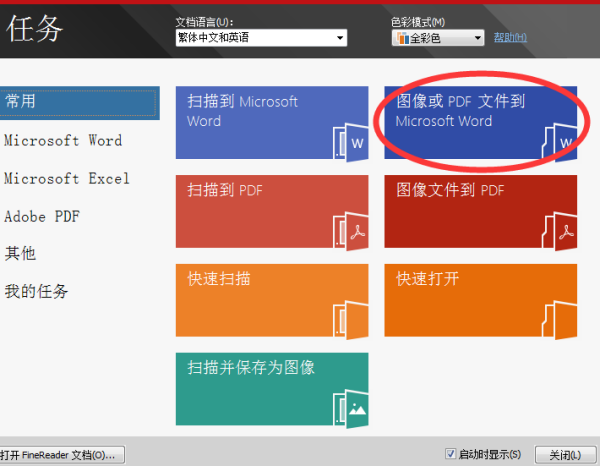Click 关闭 button

565,455
